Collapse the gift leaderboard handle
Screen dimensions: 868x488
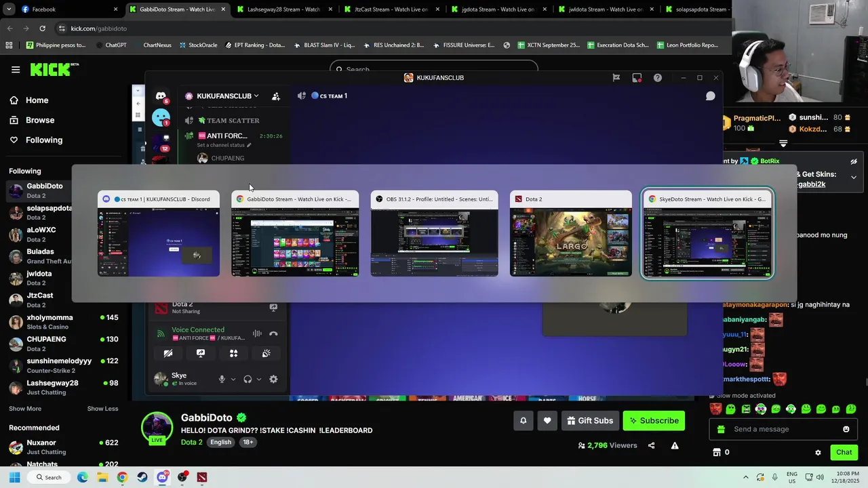point(783,144)
